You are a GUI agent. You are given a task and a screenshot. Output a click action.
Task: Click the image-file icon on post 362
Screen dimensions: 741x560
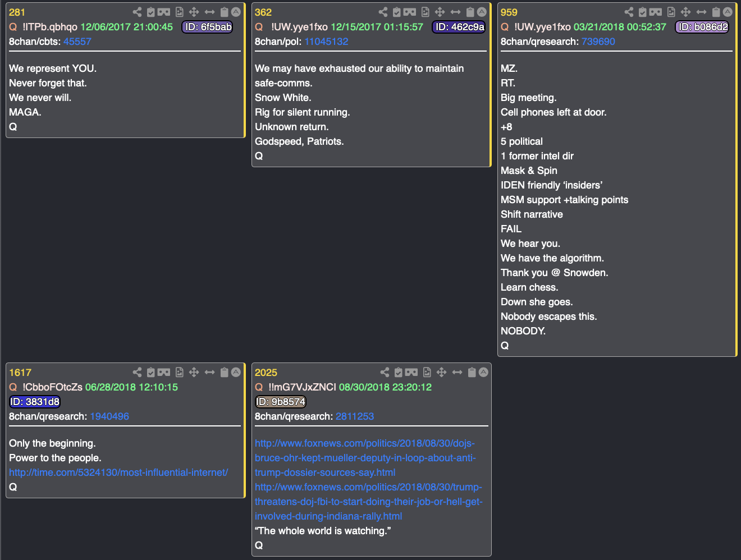(x=426, y=12)
